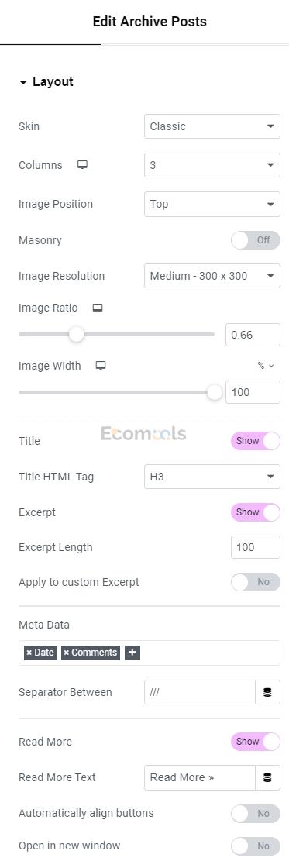Open the Title HTML Tag dropdown
Image resolution: width=289 pixels, height=868 pixels.
212,477
